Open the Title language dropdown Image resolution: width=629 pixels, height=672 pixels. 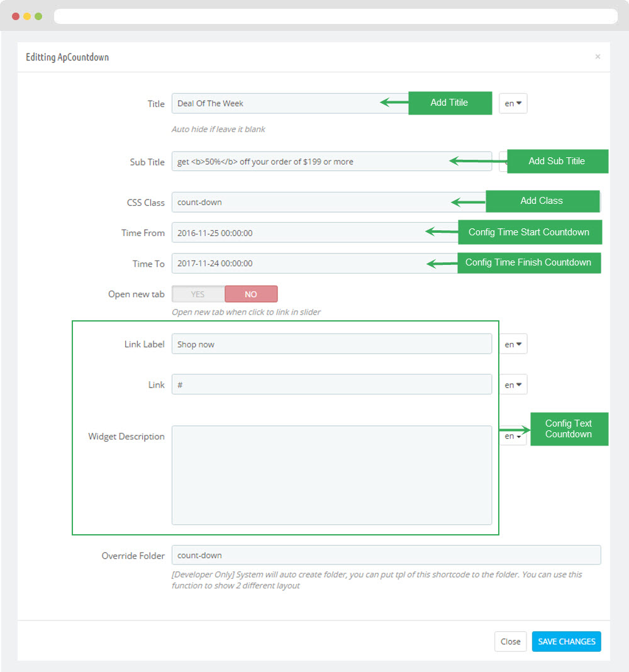(513, 103)
